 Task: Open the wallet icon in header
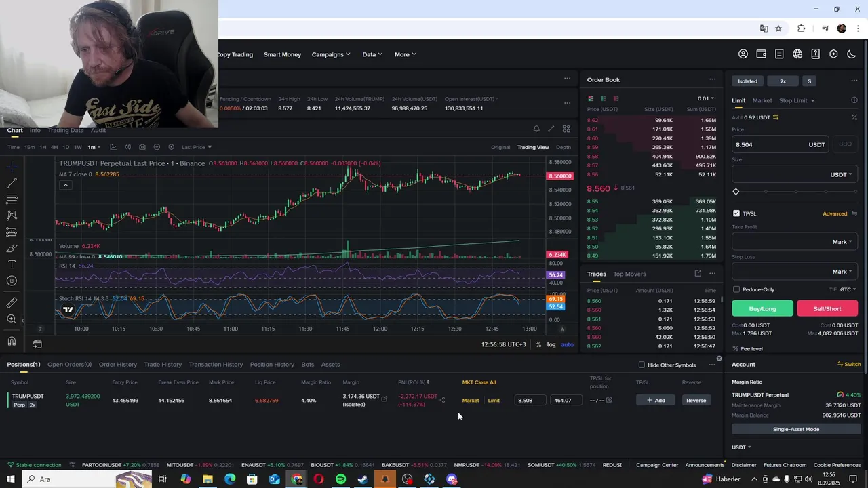[x=761, y=54]
